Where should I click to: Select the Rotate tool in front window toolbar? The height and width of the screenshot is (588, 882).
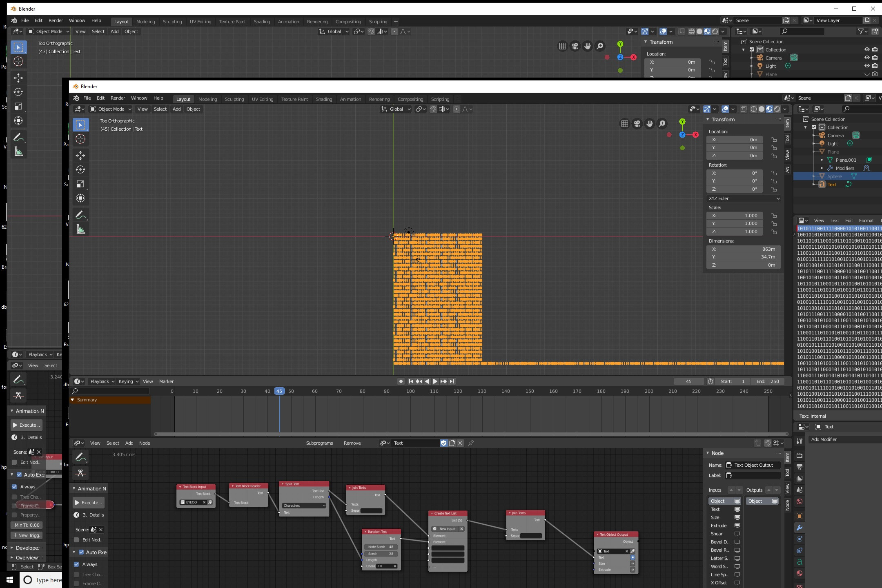(x=80, y=169)
